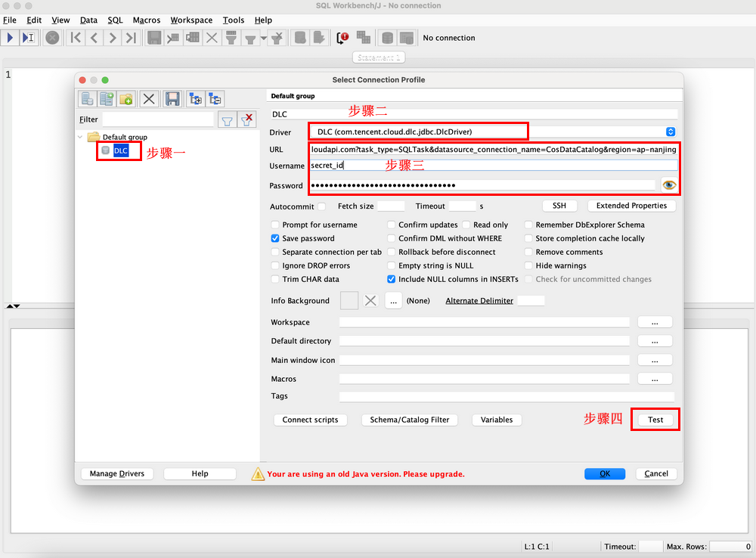Uncheck the Save password checkbox
756x558 pixels.
click(275, 239)
